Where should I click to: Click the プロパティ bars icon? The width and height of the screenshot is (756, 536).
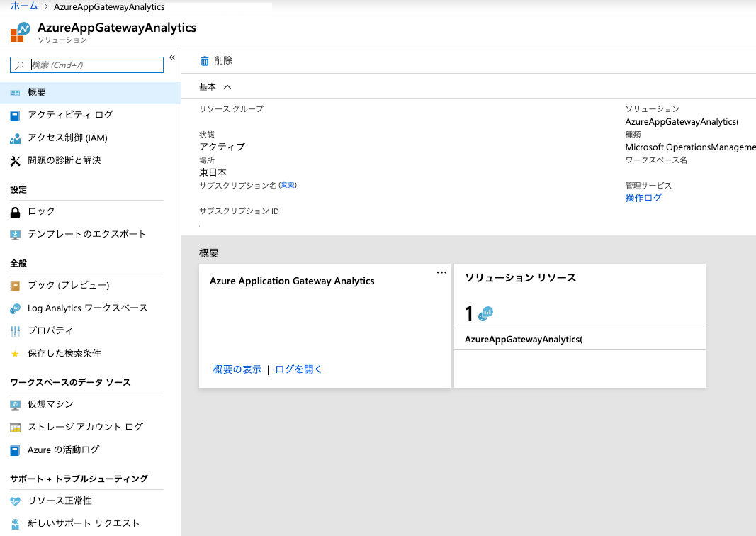(16, 331)
